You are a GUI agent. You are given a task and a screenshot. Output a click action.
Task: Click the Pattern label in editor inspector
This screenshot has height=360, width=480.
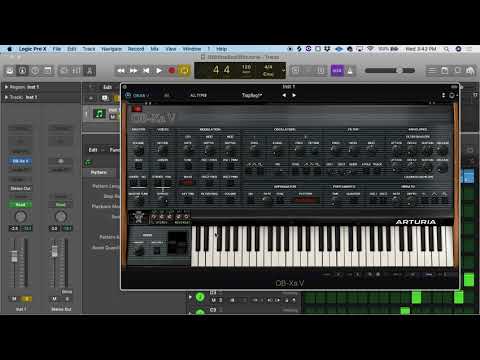pos(99,172)
